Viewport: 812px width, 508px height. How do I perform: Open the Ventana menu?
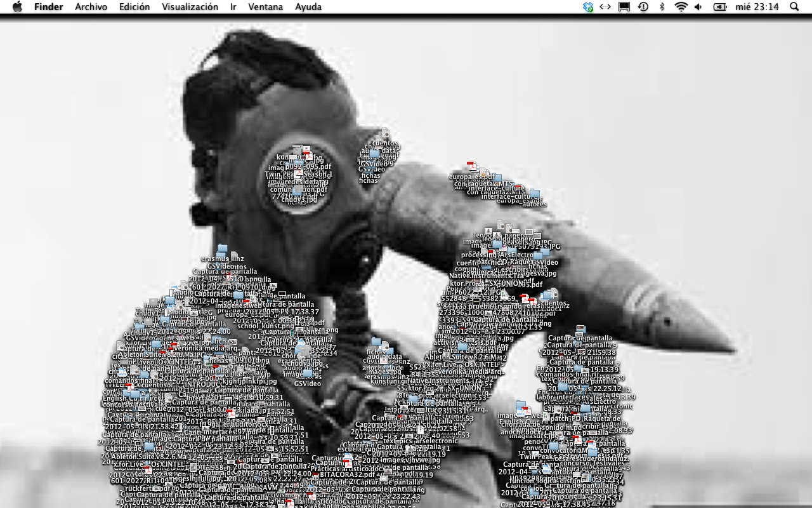click(266, 7)
